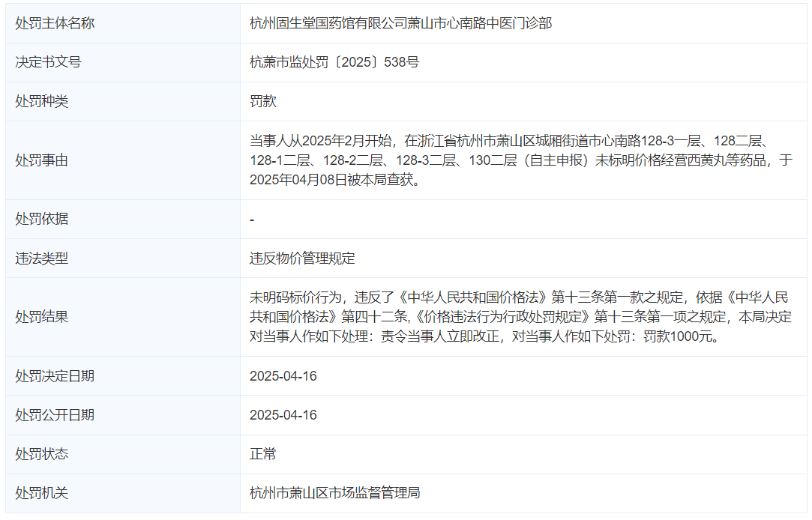
Task: Click the 处罚状态 label
Action: pos(41,454)
